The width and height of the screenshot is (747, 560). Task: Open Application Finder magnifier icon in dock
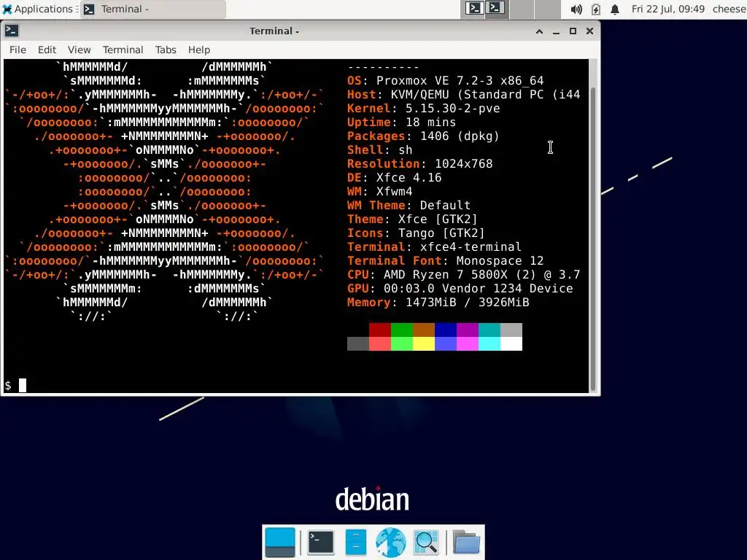[426, 542]
